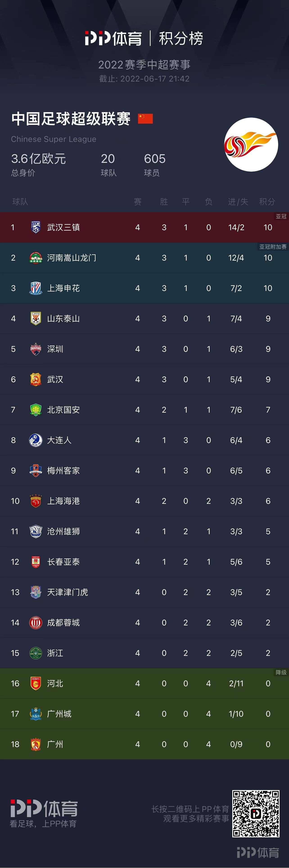Click the 天津津门虎 (Tianjin Jinmen Tiger) team name
The image size is (289, 868).
(x=67, y=592)
